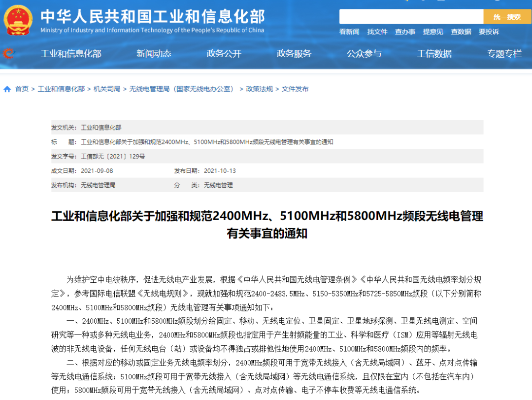Image resolution: width=532 pixels, height=400 pixels.
Task: Click the national emblem logo
Action: (x=18, y=20)
